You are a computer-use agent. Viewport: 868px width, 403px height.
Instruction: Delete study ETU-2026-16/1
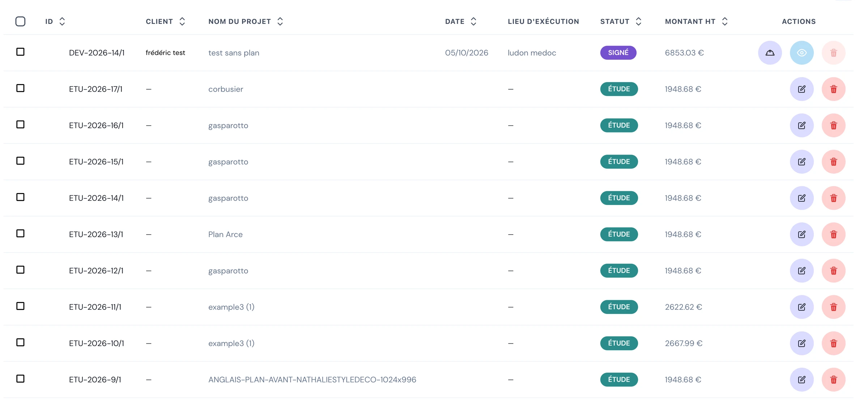(x=833, y=125)
